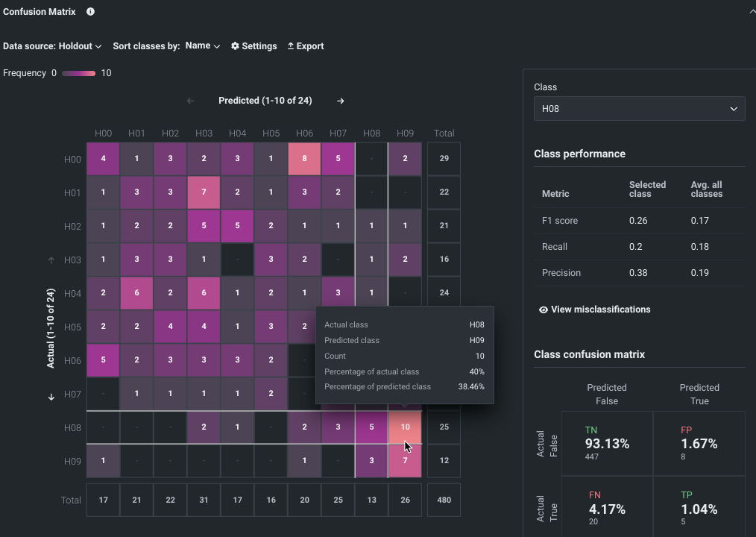Viewport: 756px width, 537px height.
Task: Open the Sort classes by Name dropdown
Action: click(x=203, y=46)
